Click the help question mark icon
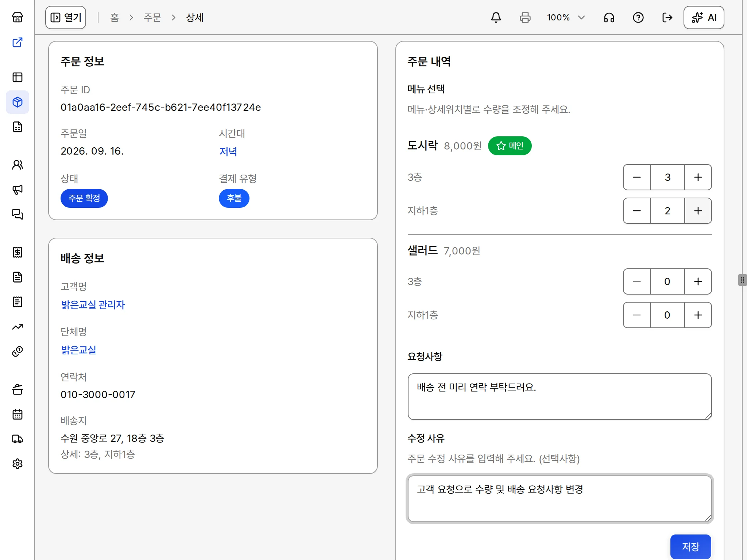The image size is (747, 560). (638, 17)
